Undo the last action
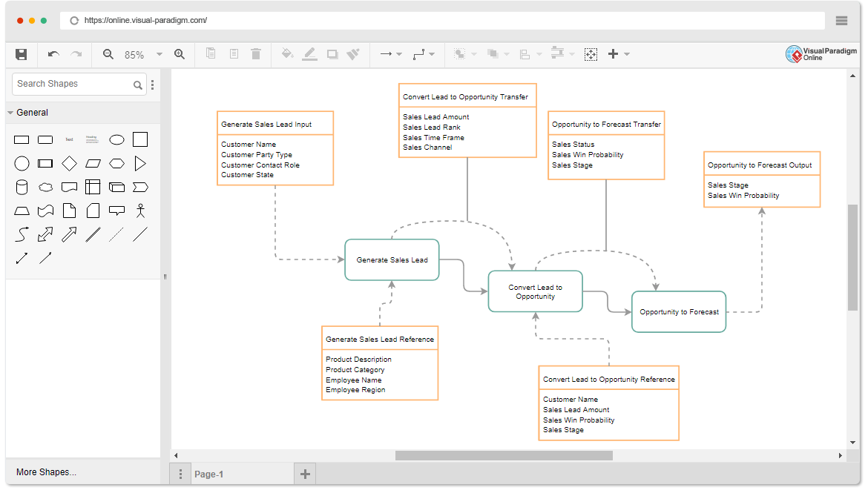868x493 pixels. [52, 54]
